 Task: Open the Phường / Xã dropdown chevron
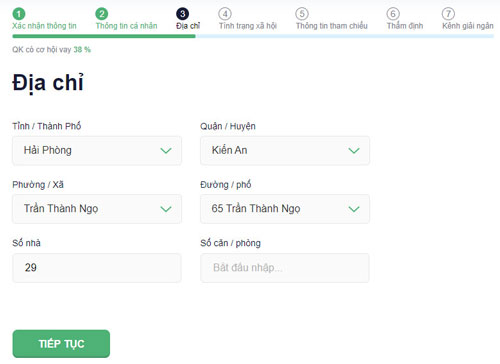pyautogui.click(x=166, y=209)
